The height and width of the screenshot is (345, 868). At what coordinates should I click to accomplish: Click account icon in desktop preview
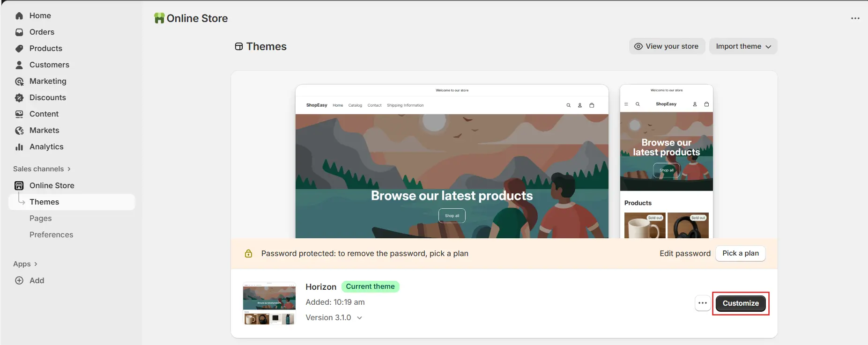point(580,105)
